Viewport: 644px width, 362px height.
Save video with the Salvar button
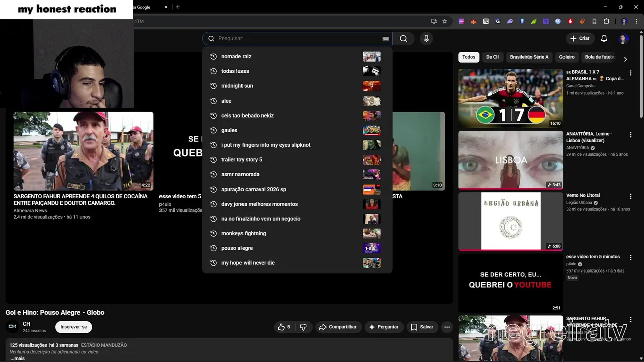pos(422,327)
